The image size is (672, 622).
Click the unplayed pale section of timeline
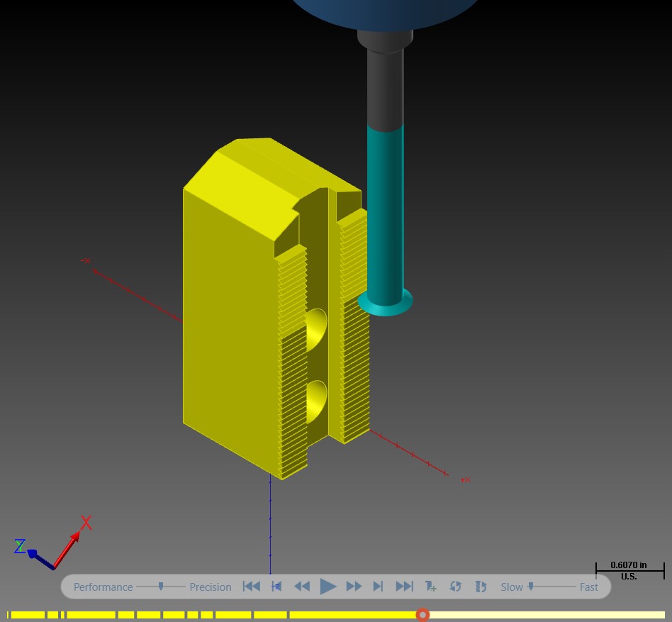tap(547, 615)
